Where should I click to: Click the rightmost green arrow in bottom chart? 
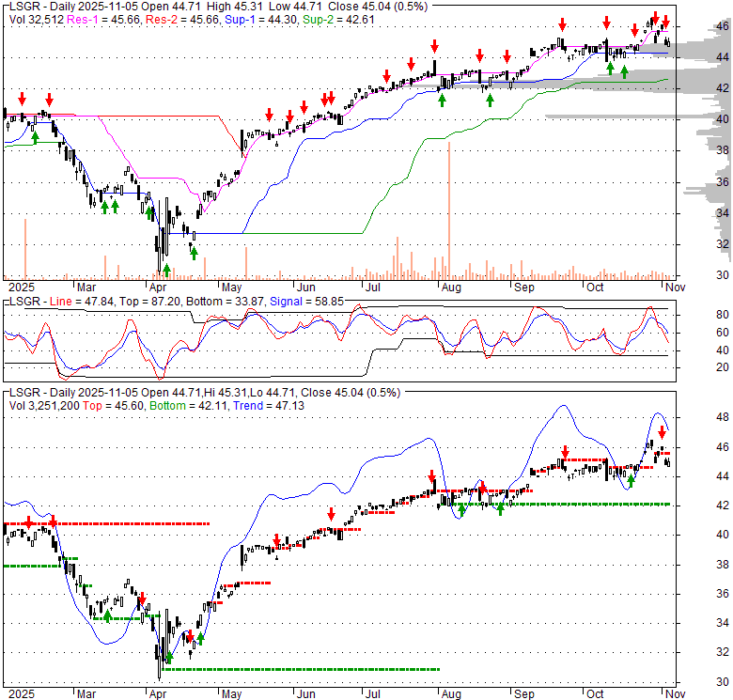632,481
